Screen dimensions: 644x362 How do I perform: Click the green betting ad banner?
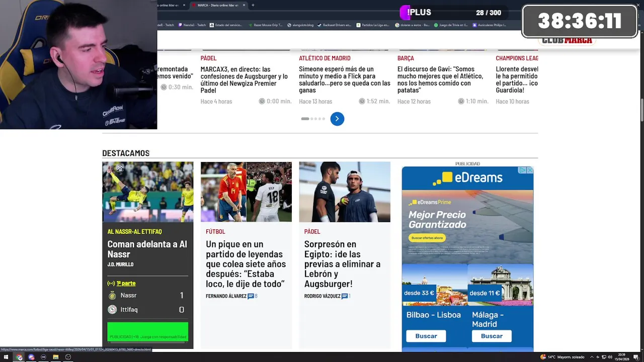point(147,332)
